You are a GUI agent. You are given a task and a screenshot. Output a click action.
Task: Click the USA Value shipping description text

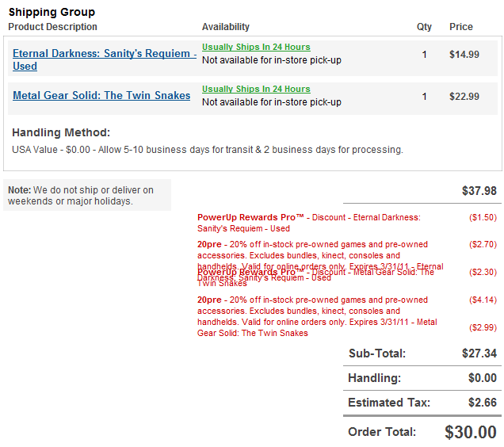208,149
